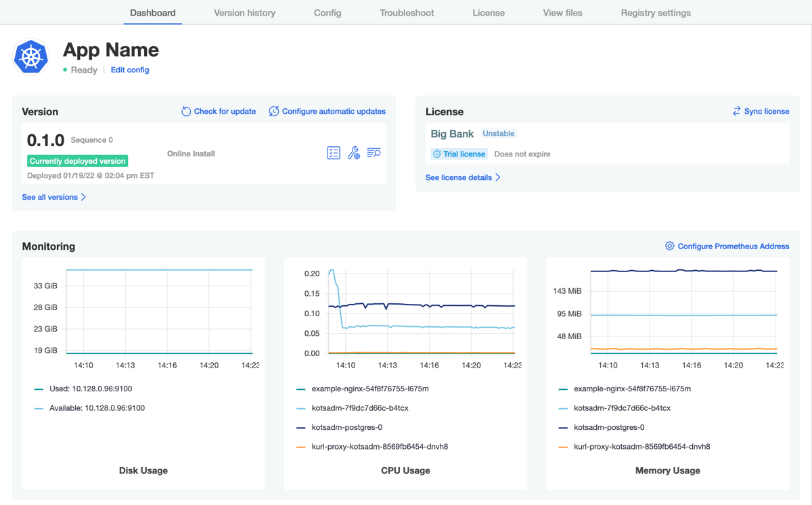
Task: Select the Currently deployed version badge
Action: click(77, 161)
